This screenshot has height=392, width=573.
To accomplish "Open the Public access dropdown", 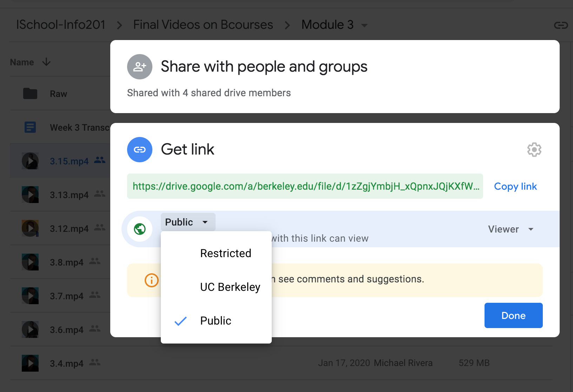I will pos(188,222).
